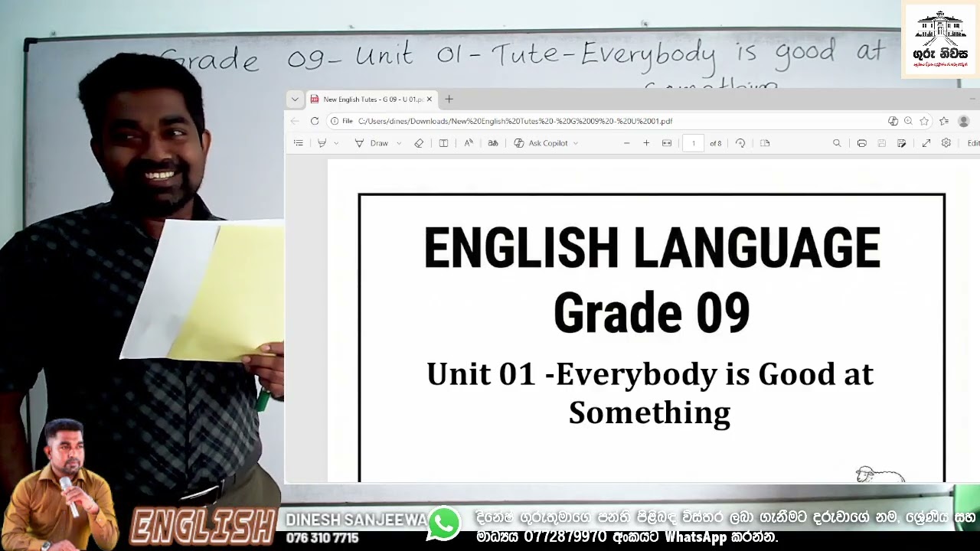Zoom in with the plus icon
The image size is (980, 551).
646,143
